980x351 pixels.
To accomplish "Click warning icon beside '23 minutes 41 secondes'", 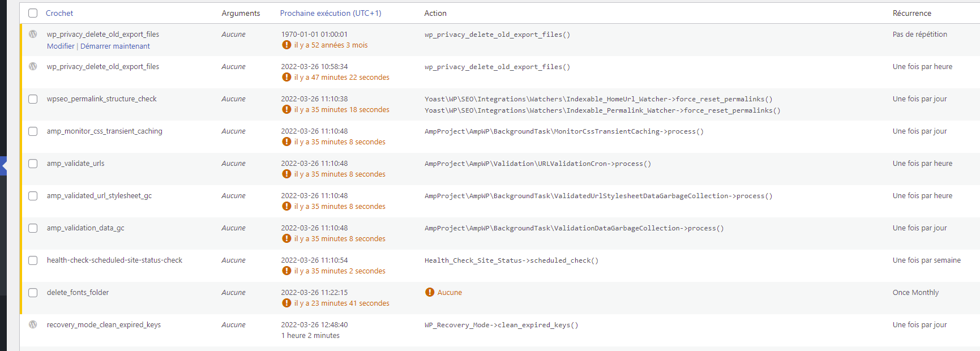I will coord(286,303).
